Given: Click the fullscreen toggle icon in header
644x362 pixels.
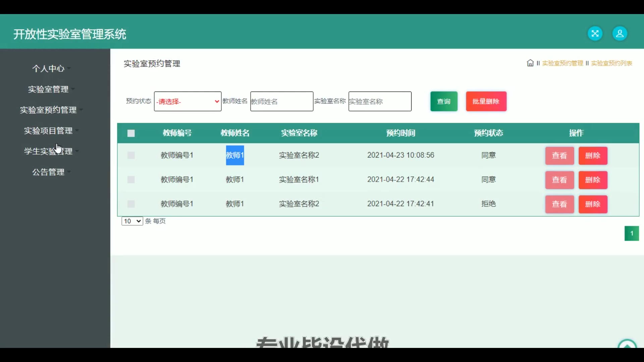Looking at the screenshot, I should [595, 34].
